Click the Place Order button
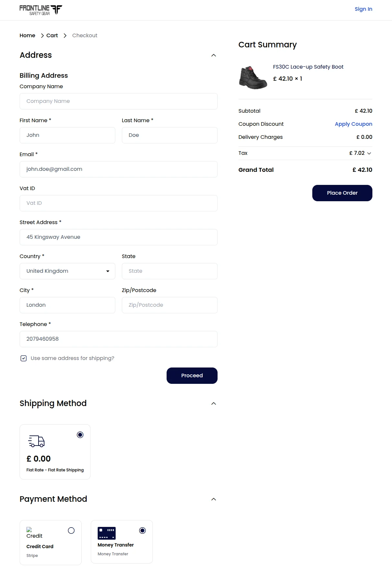Screen dimensions: 392x588 [342, 193]
